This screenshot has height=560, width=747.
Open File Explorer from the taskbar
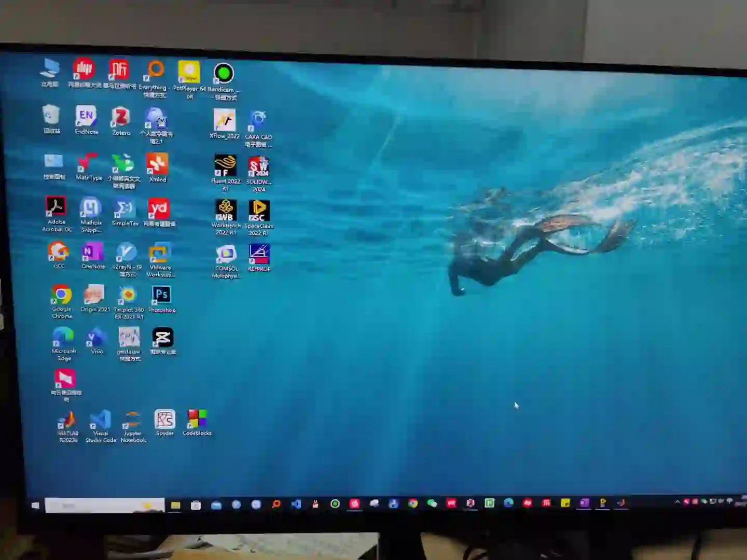coord(175,505)
